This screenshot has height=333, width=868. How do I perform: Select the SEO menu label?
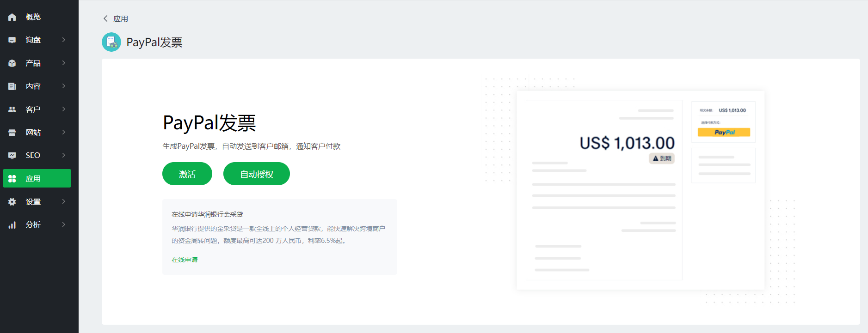click(33, 156)
